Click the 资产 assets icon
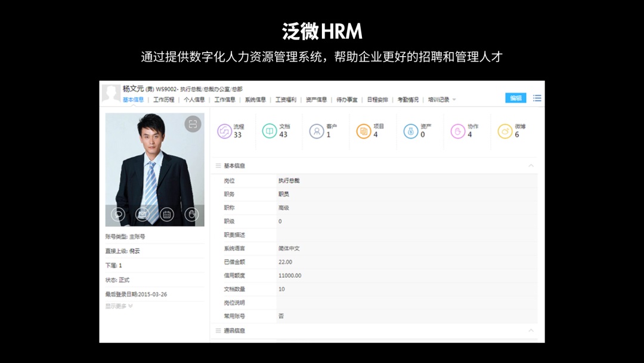The width and height of the screenshot is (644, 363). 410,131
